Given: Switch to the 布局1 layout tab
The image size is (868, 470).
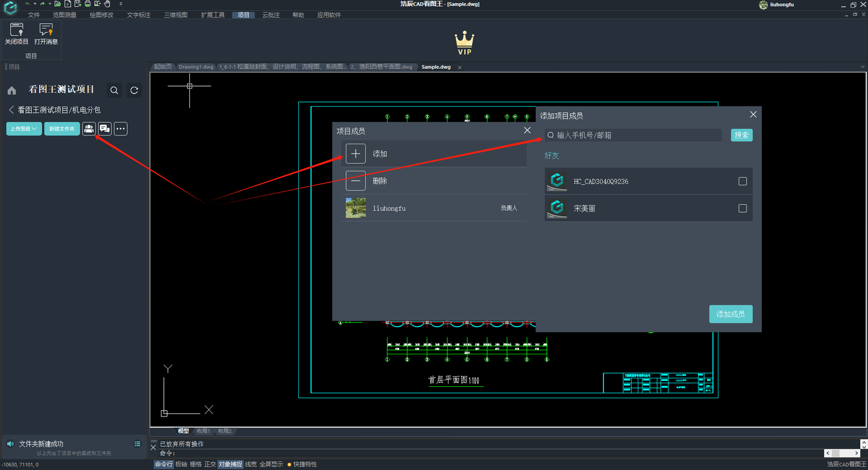Looking at the screenshot, I should (x=203, y=431).
